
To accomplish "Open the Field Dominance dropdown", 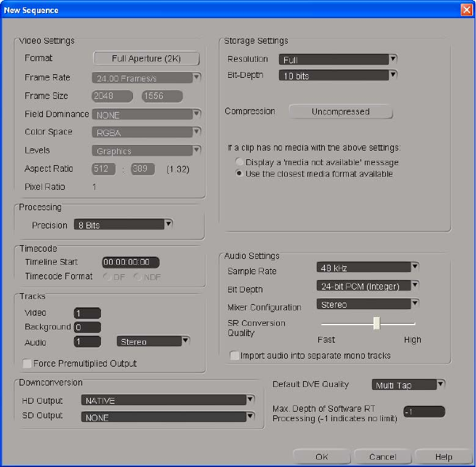I will click(146, 114).
